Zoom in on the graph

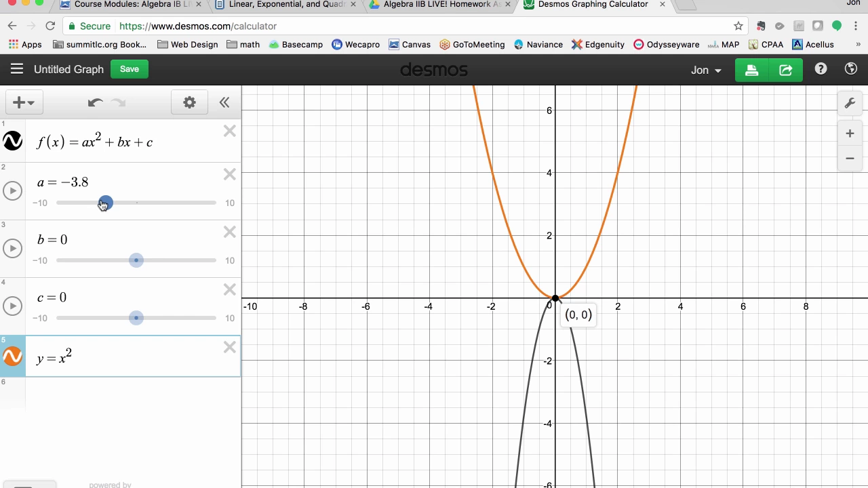(x=850, y=134)
